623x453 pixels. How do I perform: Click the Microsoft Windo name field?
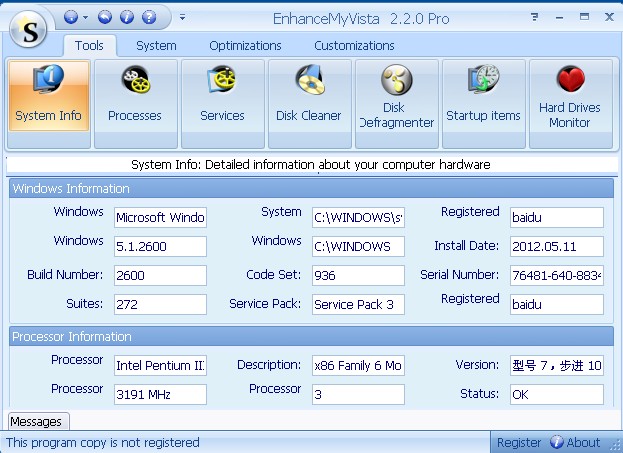tap(161, 217)
